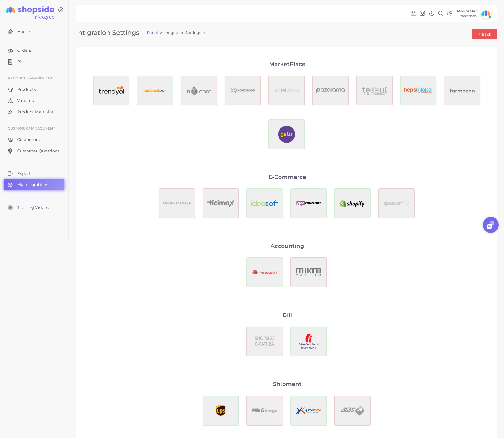This screenshot has width=504, height=438.
Task: Click the Home house icon
Action: coord(10,32)
